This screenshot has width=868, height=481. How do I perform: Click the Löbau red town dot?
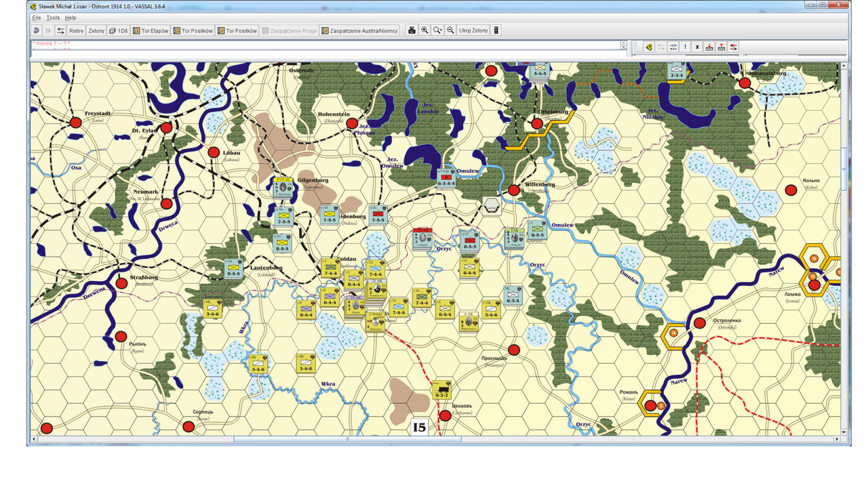[214, 152]
